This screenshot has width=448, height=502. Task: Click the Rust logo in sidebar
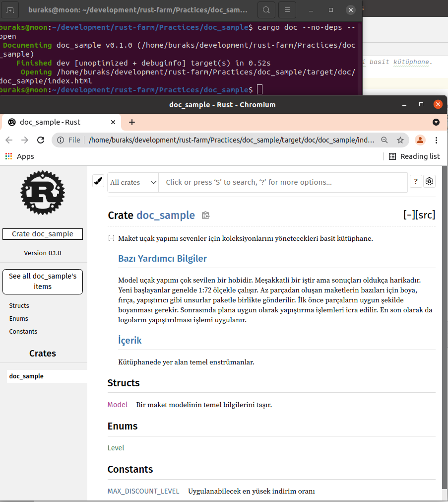pyautogui.click(x=43, y=193)
